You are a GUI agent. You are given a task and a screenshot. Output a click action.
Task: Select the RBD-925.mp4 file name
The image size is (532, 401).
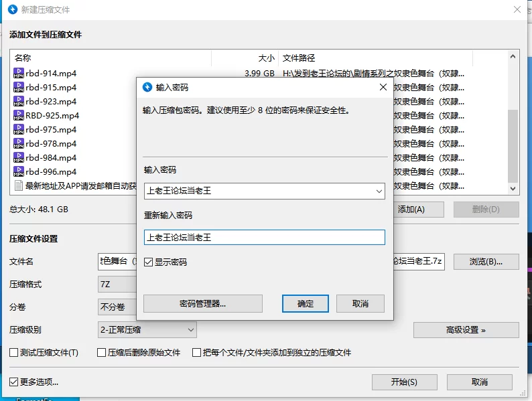click(52, 115)
